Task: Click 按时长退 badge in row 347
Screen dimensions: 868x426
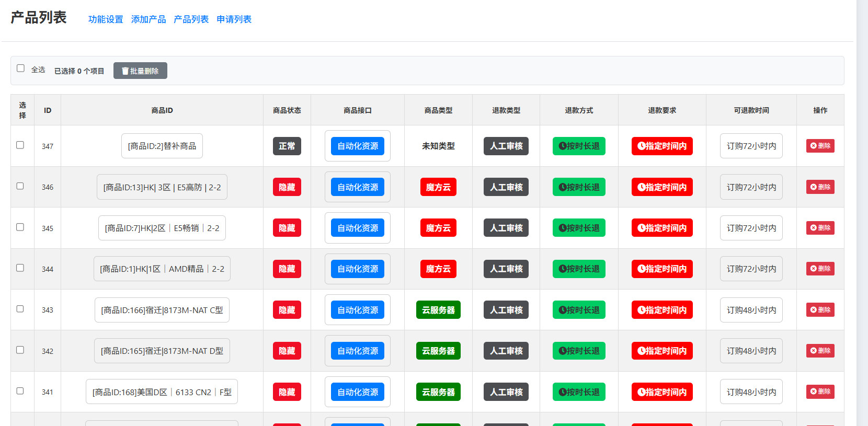Action: (x=579, y=146)
